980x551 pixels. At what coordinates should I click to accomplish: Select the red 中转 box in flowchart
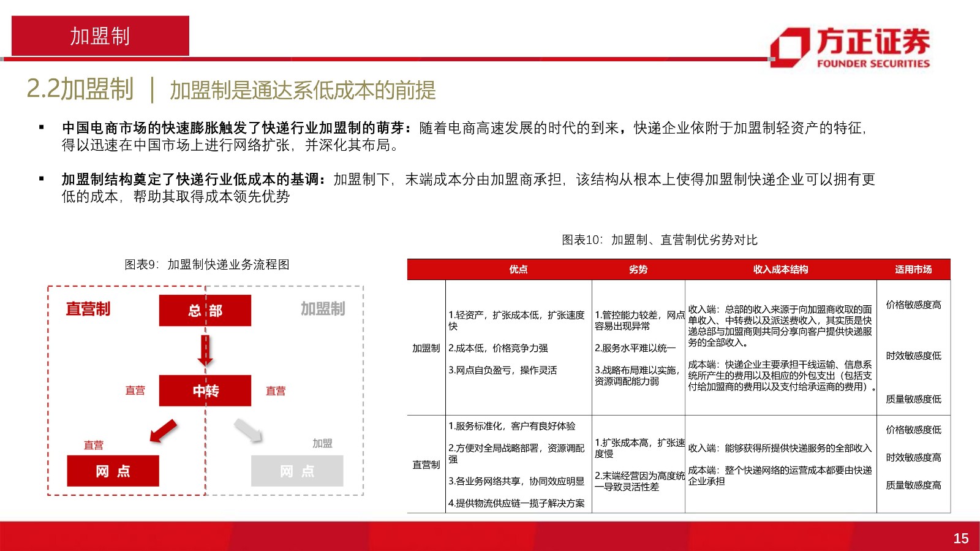click(205, 390)
